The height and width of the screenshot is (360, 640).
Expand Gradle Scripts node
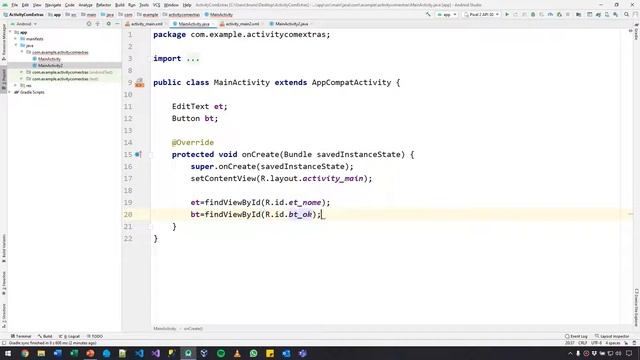click(x=10, y=92)
